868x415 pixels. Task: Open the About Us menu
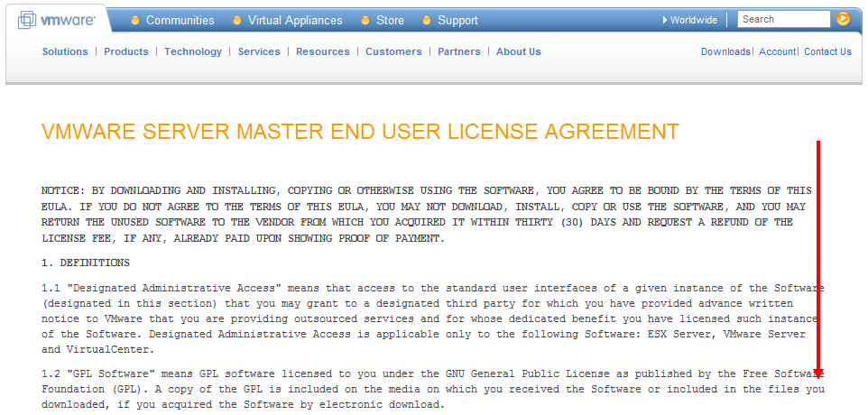pyautogui.click(x=519, y=51)
